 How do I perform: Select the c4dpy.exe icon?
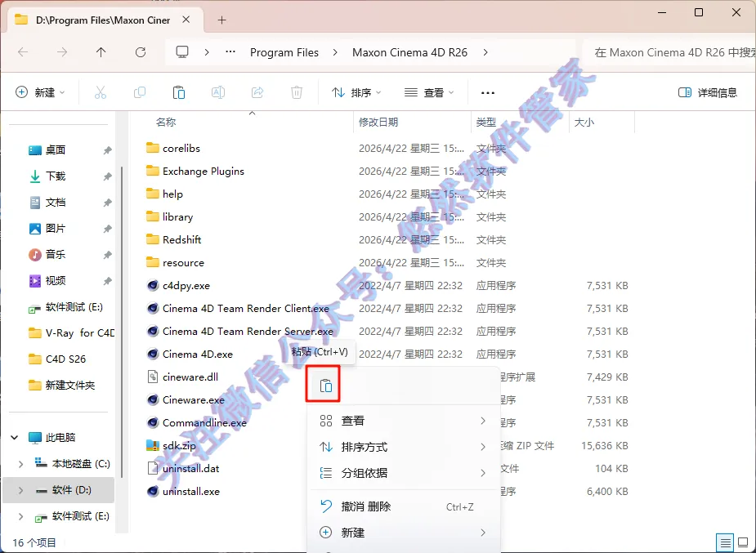pyautogui.click(x=153, y=285)
